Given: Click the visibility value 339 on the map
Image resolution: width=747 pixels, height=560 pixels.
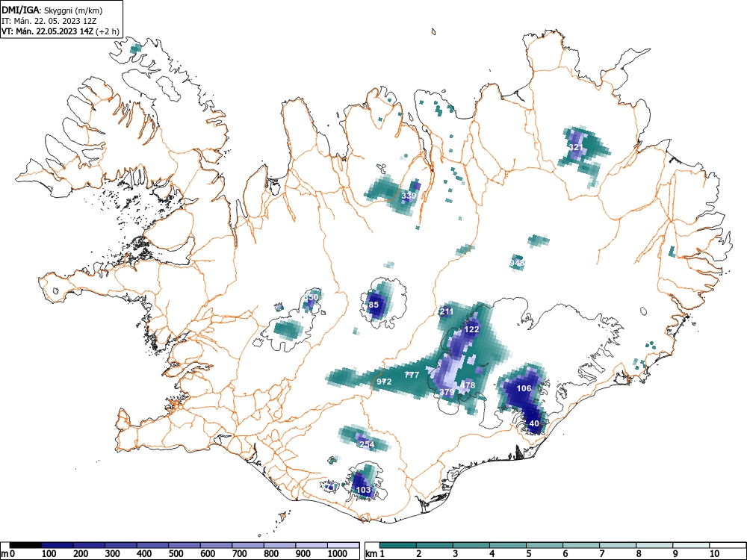Looking at the screenshot, I should pyautogui.click(x=409, y=195).
